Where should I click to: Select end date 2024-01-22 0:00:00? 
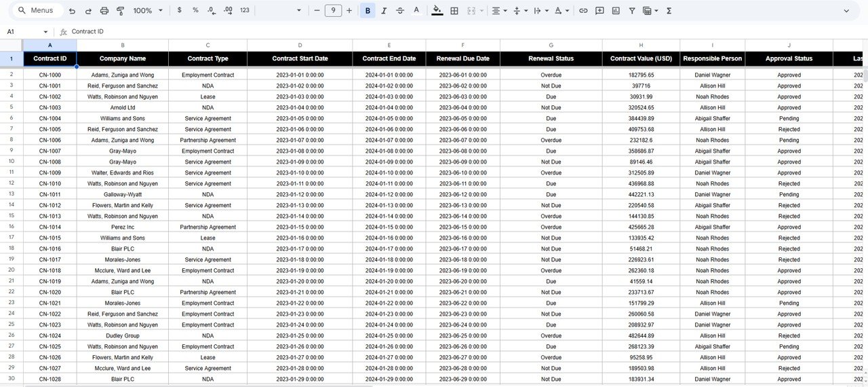click(x=389, y=303)
